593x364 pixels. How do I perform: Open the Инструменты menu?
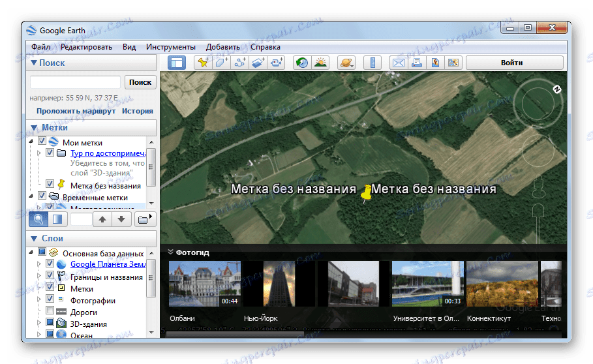[x=170, y=47]
